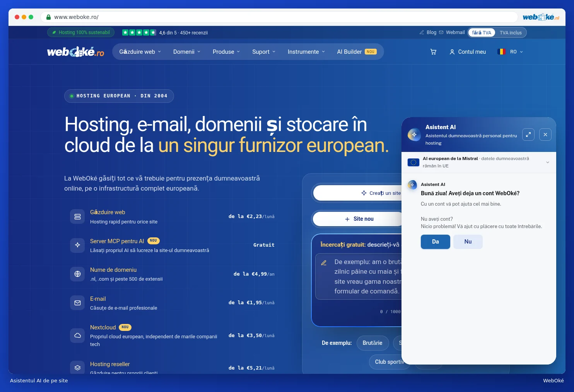Screen dimensions: 574x392
Task: Answer 'Nu' in the AI assistant
Action: coord(468,242)
